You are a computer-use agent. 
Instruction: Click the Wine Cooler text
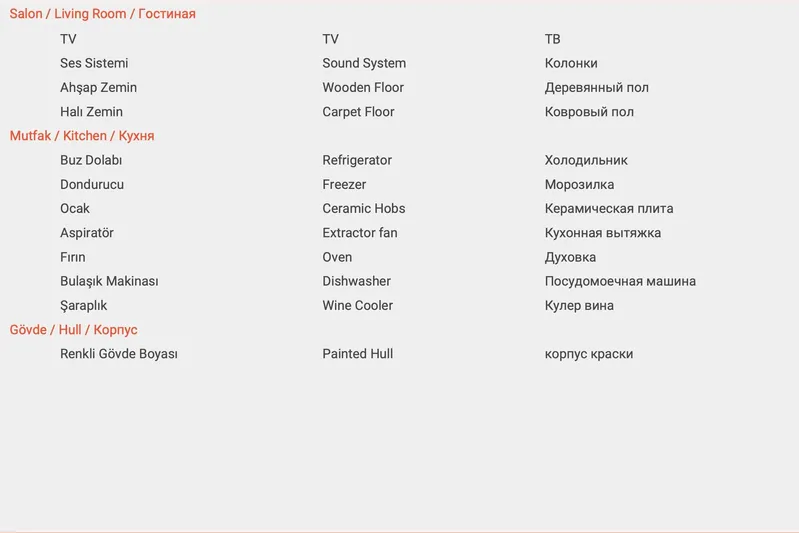coord(357,306)
